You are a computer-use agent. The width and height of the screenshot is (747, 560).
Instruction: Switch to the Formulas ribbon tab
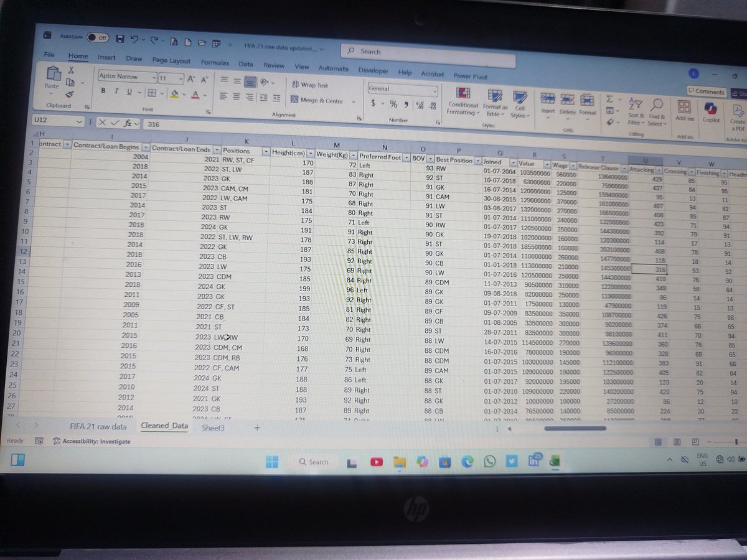pos(215,63)
